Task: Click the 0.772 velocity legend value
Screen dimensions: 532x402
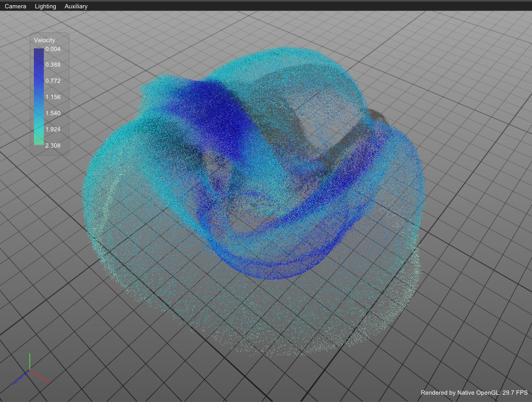Action: coord(53,81)
